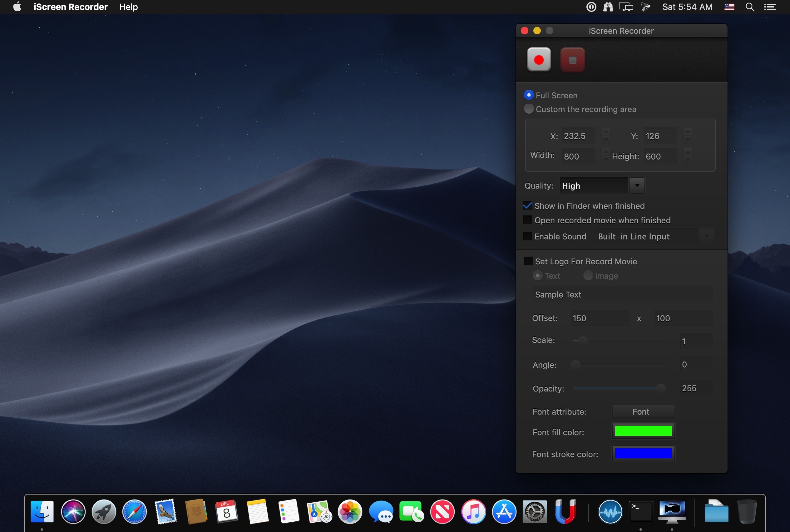
Task: Open Photos from the Dock
Action: tap(350, 511)
